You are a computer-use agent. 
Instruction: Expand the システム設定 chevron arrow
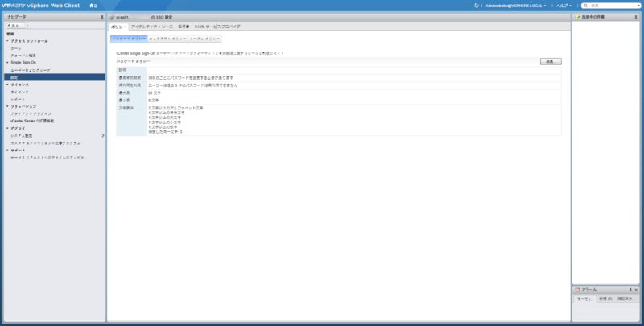click(103, 135)
